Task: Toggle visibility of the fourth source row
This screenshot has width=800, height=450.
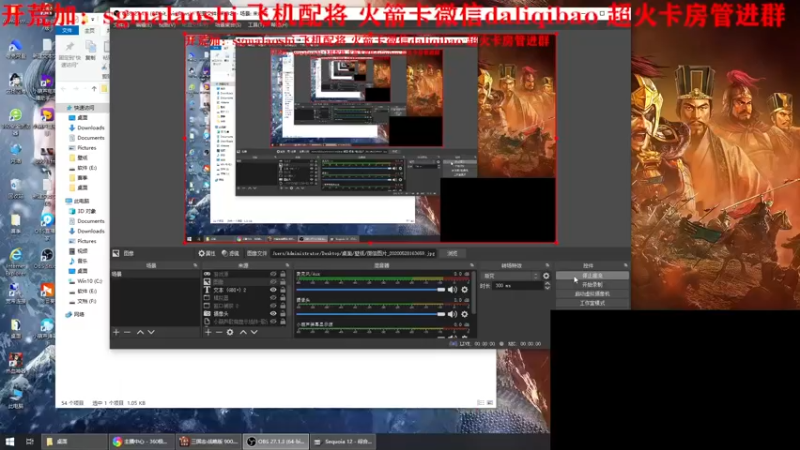Action: click(x=273, y=298)
